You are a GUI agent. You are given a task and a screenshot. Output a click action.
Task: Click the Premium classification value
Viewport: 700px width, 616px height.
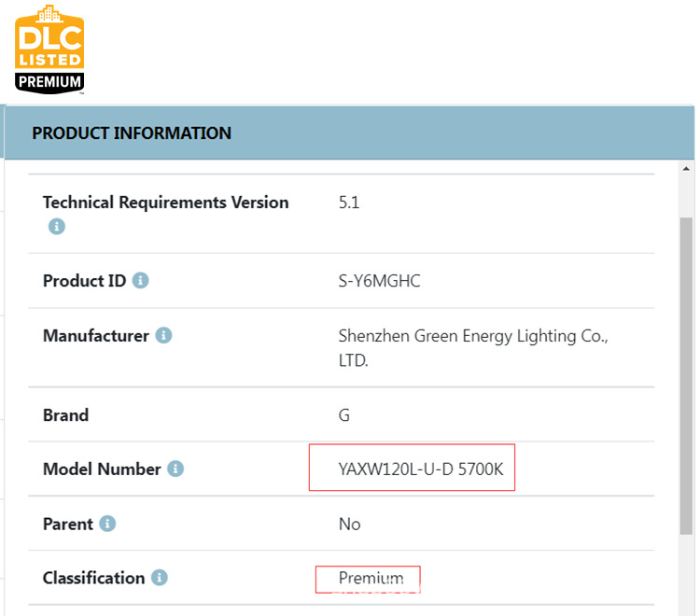[x=371, y=579]
